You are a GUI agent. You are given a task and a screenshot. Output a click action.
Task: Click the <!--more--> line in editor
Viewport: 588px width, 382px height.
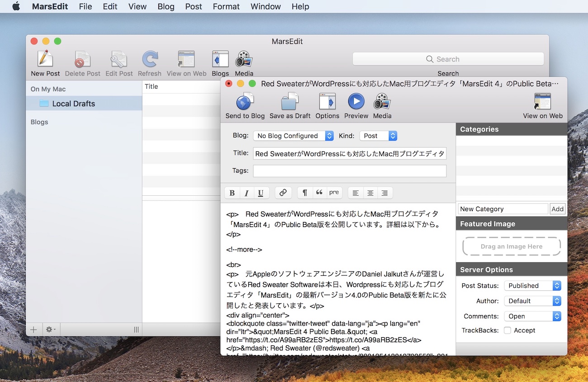244,250
